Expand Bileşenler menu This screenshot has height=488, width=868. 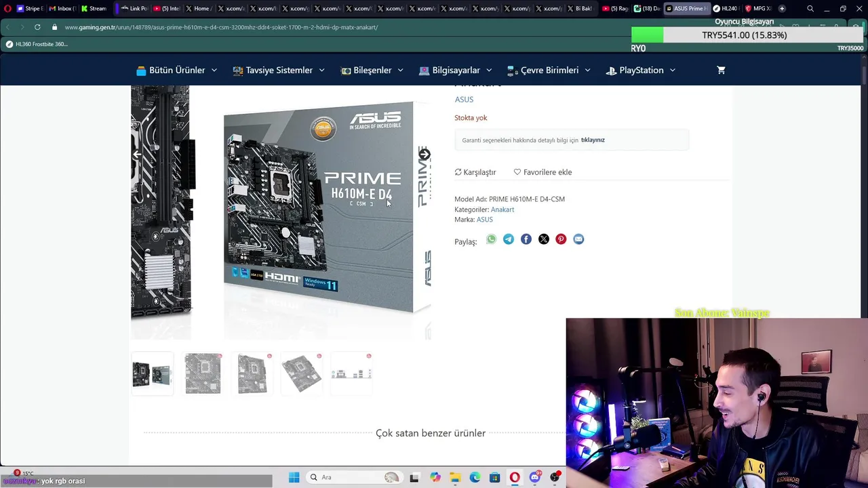coord(372,70)
